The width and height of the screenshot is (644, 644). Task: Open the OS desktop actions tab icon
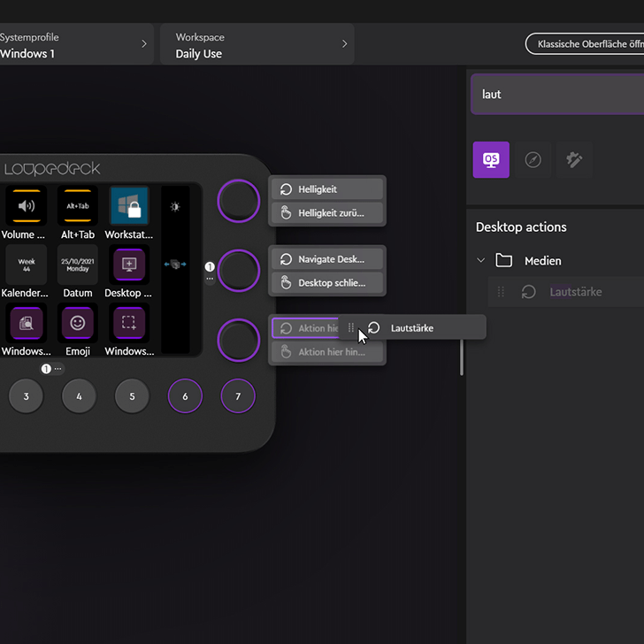tap(491, 160)
